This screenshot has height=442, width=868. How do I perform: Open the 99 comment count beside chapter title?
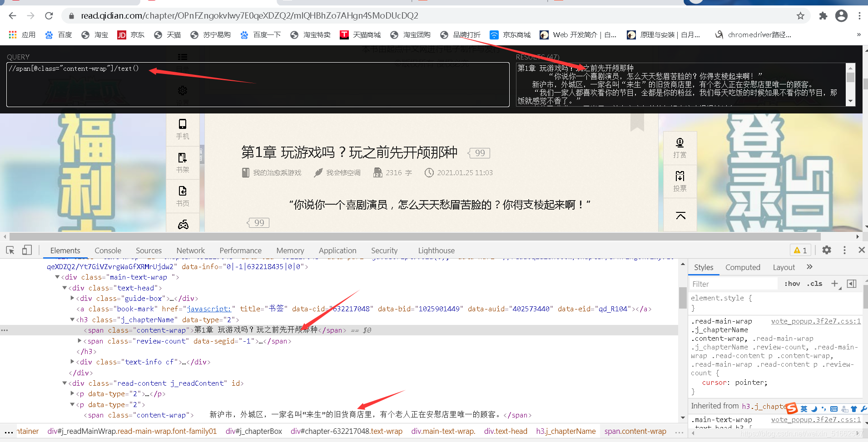coord(479,153)
